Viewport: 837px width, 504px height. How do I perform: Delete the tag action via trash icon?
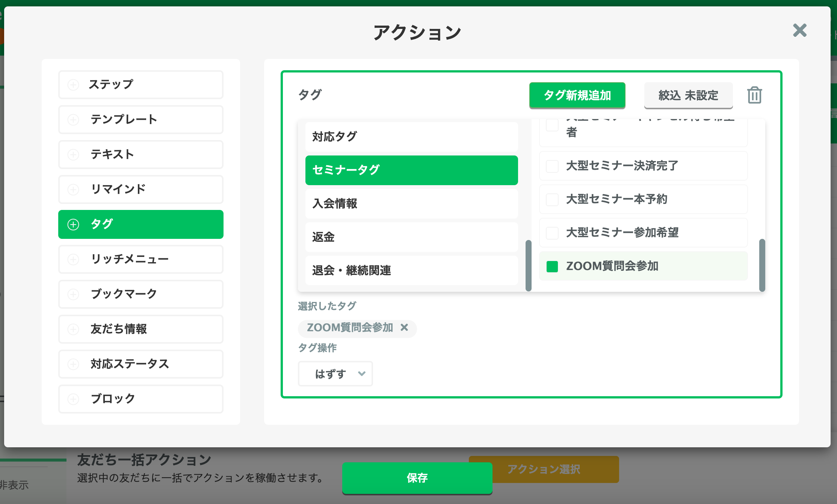coord(754,95)
